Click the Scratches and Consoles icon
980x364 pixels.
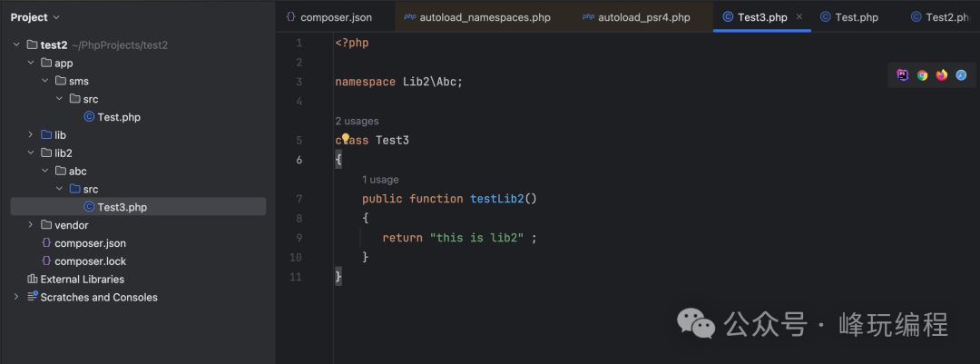click(33, 297)
